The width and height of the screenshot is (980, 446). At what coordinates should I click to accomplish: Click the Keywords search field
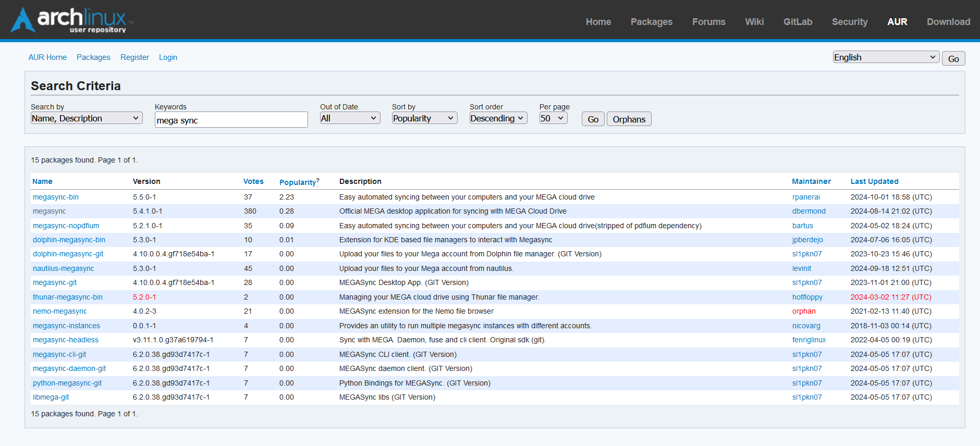[231, 120]
